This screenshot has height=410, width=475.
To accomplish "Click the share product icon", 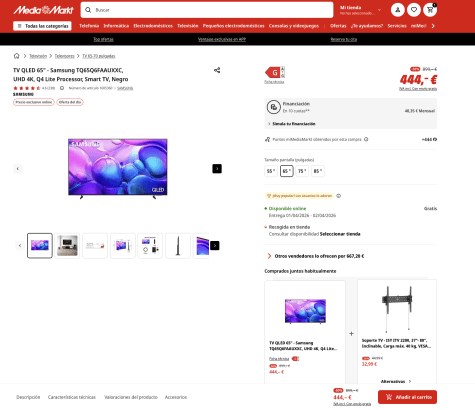I will point(217,70).
